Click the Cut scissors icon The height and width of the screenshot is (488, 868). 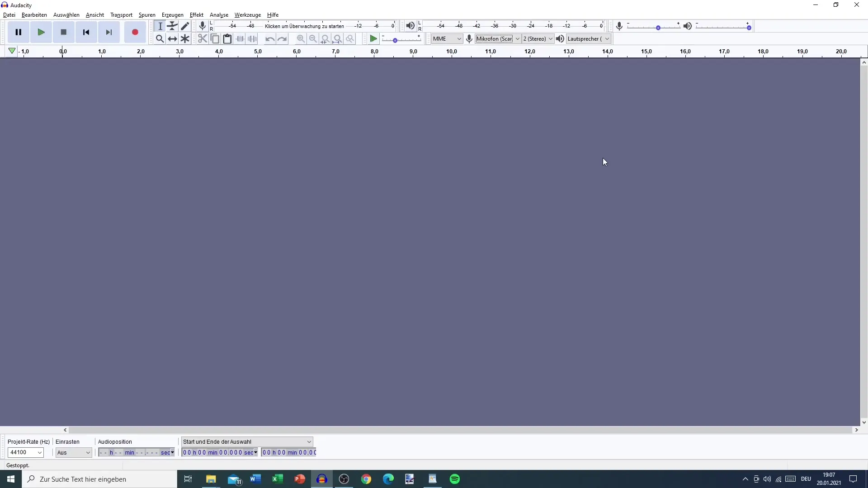[x=203, y=39]
